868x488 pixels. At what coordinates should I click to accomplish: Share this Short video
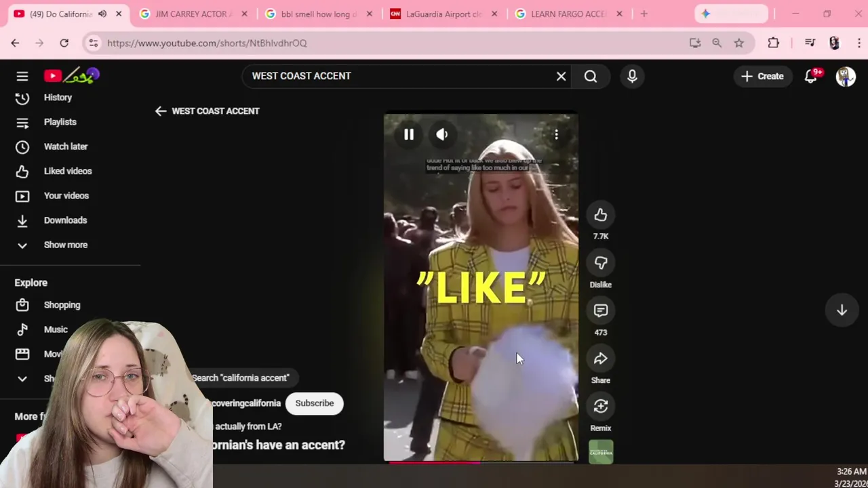[x=601, y=359]
